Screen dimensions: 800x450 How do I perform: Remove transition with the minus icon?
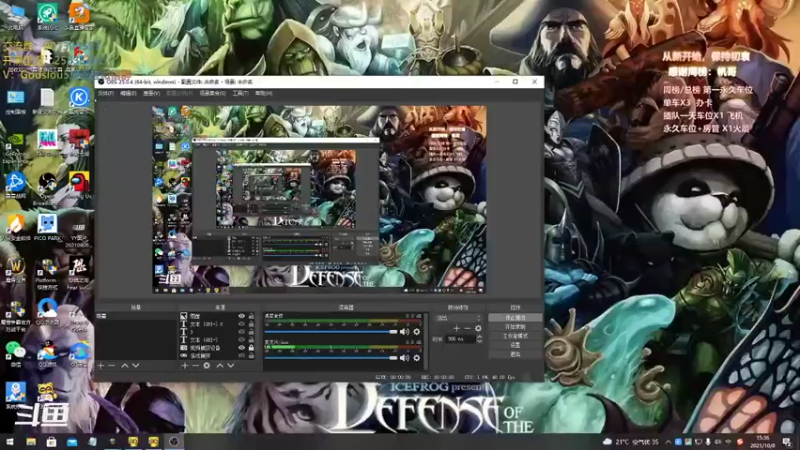click(467, 329)
